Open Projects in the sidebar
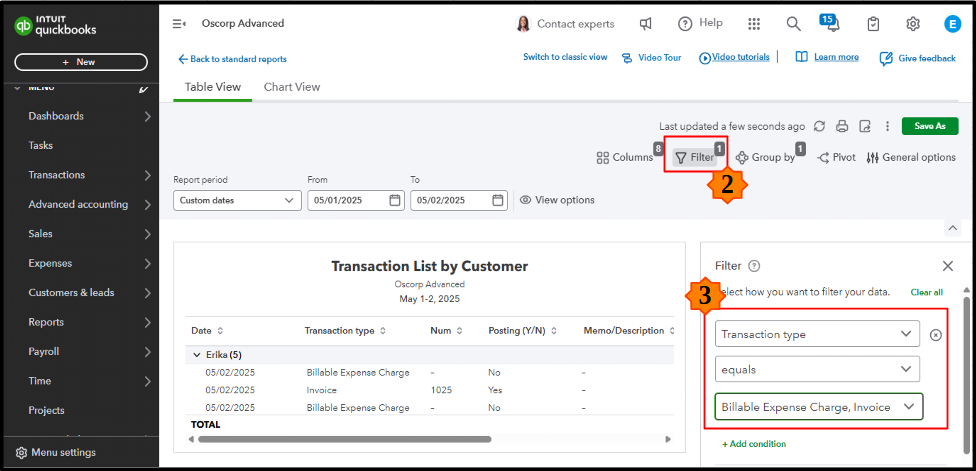The image size is (976, 471). tap(47, 411)
